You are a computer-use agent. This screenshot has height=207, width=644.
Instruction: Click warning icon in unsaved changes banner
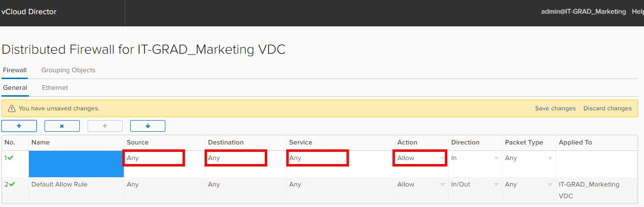coord(12,108)
